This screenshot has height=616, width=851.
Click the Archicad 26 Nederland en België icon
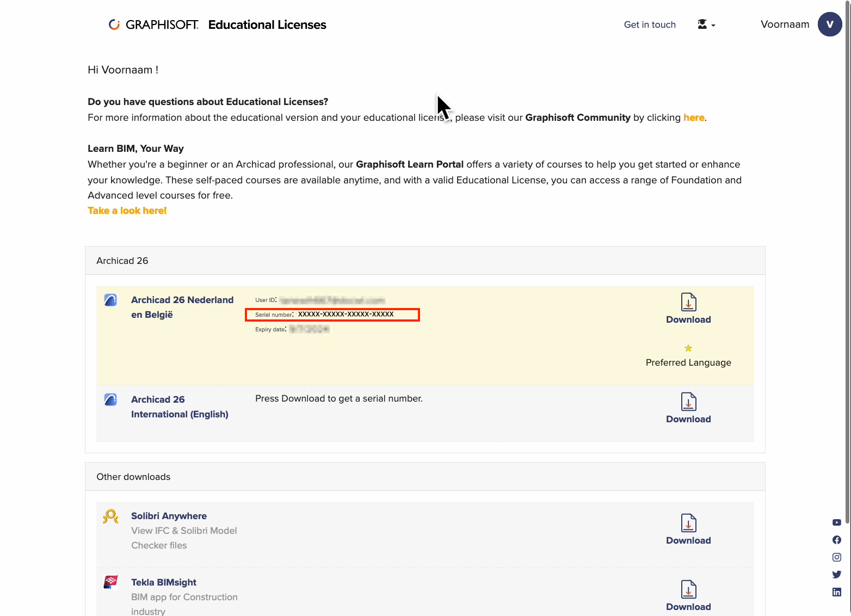(110, 300)
